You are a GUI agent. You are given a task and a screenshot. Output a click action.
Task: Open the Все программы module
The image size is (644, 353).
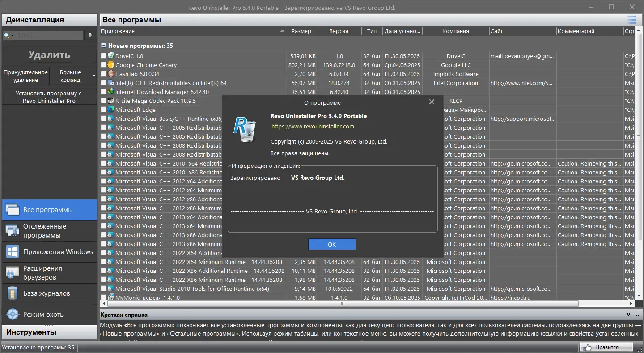49,210
